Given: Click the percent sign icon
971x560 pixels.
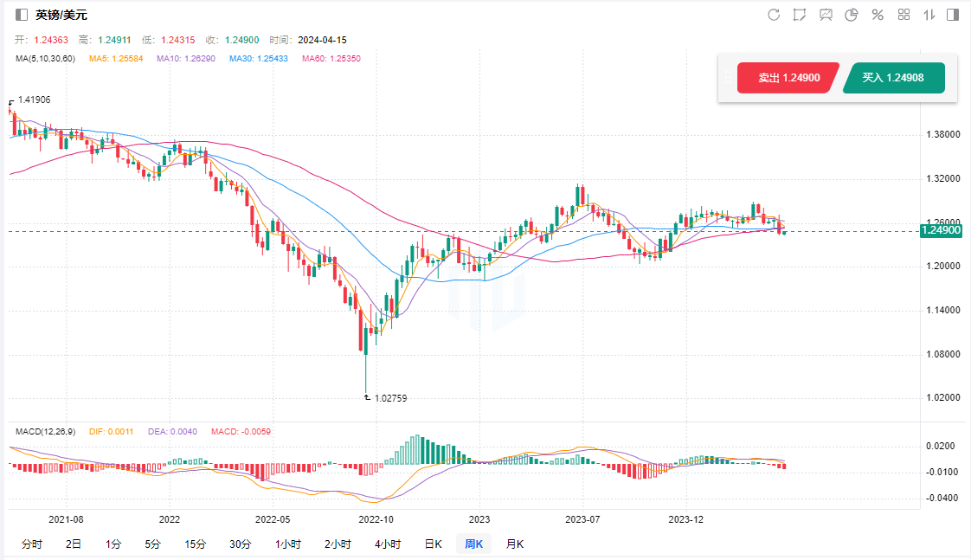Looking at the screenshot, I should pyautogui.click(x=877, y=15).
